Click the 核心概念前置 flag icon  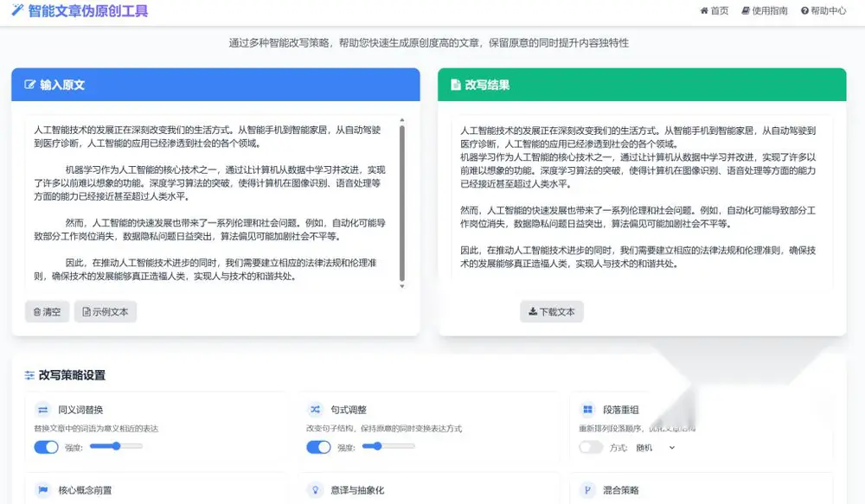pos(42,490)
